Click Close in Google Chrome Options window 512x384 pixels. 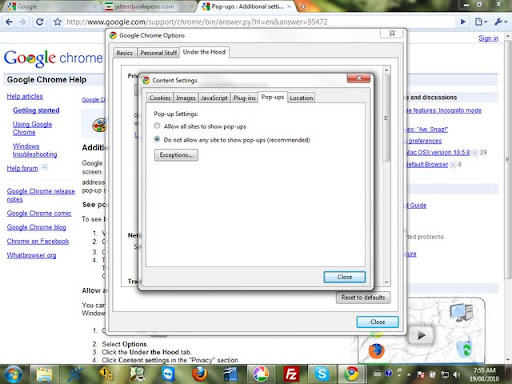[377, 322]
